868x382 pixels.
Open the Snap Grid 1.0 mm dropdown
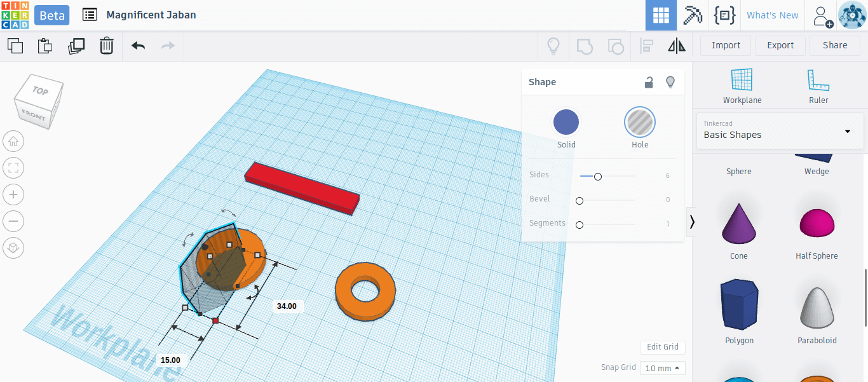click(663, 368)
